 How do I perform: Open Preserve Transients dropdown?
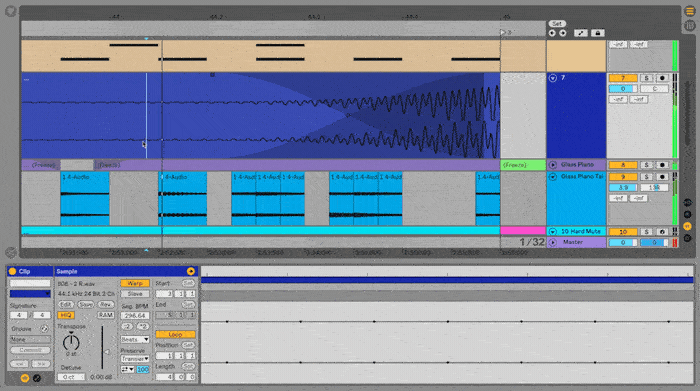tap(135, 359)
